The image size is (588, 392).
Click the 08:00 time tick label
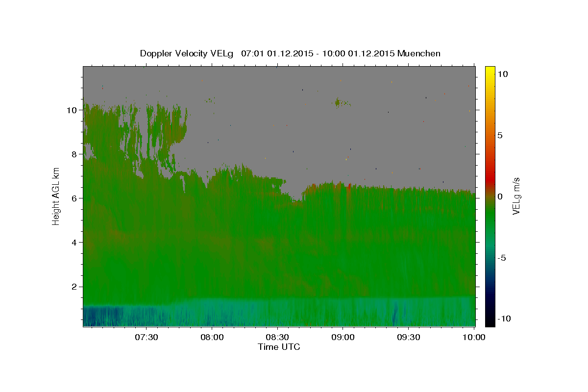(x=212, y=337)
